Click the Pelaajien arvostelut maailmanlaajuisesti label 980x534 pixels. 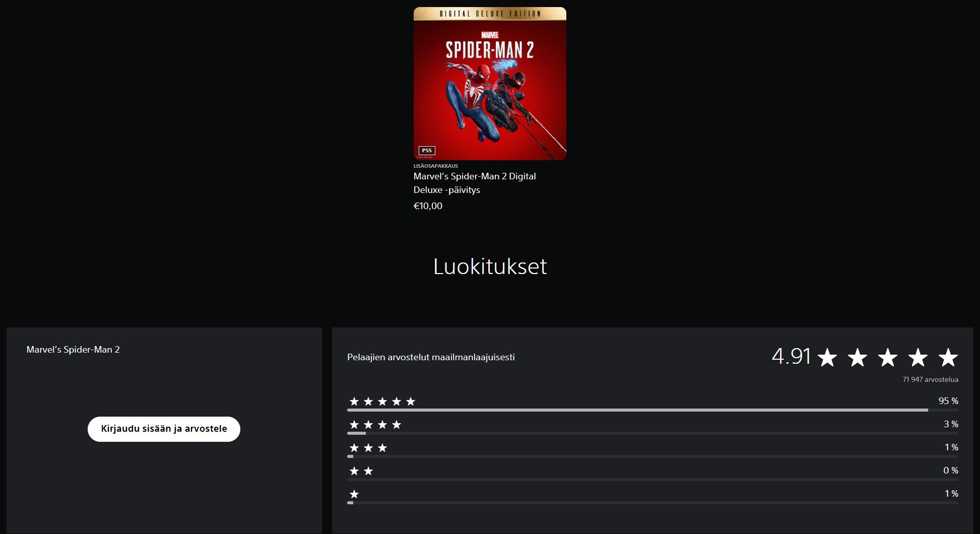click(x=431, y=357)
